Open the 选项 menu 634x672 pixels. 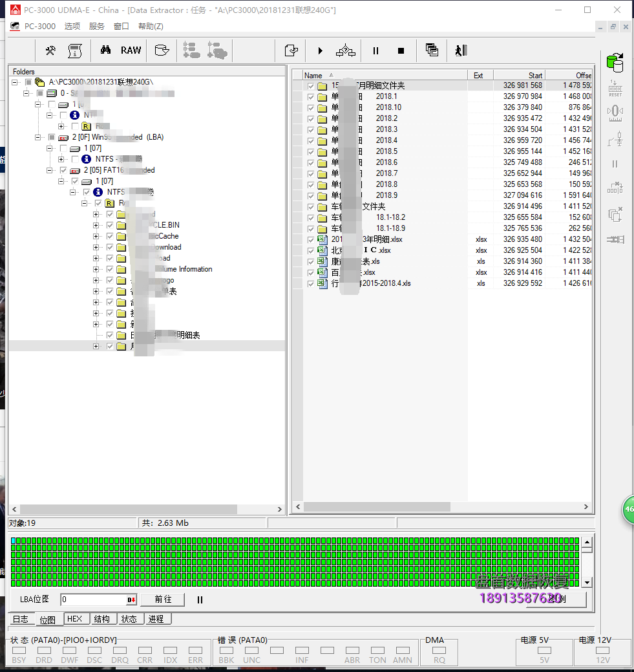pyautogui.click(x=72, y=27)
